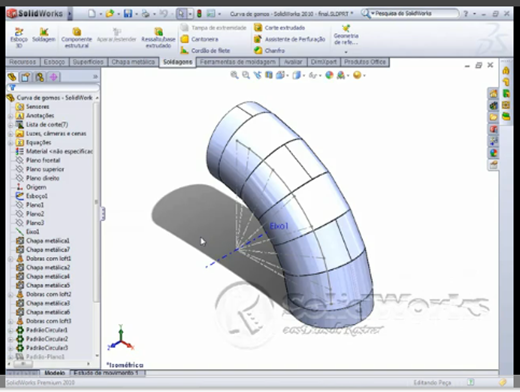
Task: Click the feature tree filter field
Action: (53, 87)
